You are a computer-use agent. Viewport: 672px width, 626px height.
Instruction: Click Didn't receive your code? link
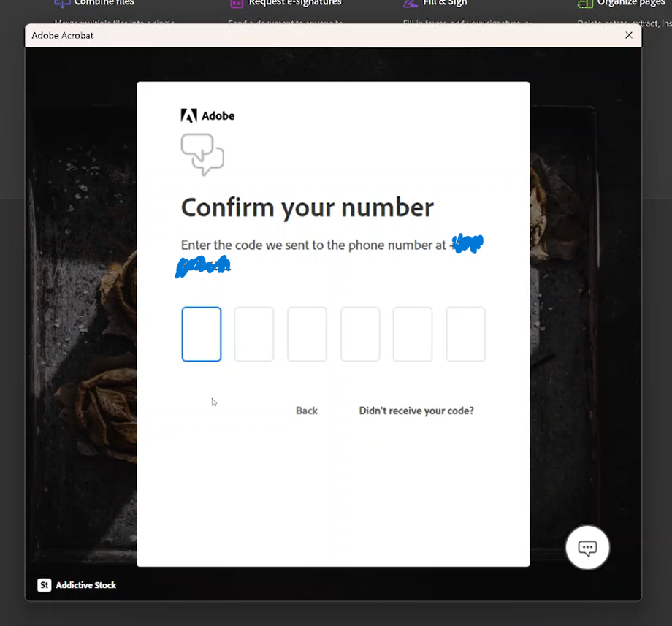[x=416, y=411]
